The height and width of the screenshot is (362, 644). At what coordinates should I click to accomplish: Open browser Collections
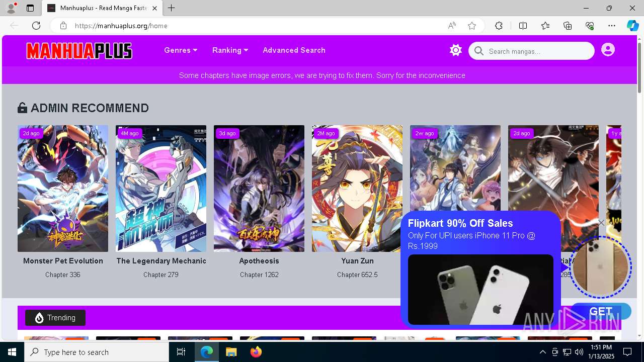coord(568,26)
